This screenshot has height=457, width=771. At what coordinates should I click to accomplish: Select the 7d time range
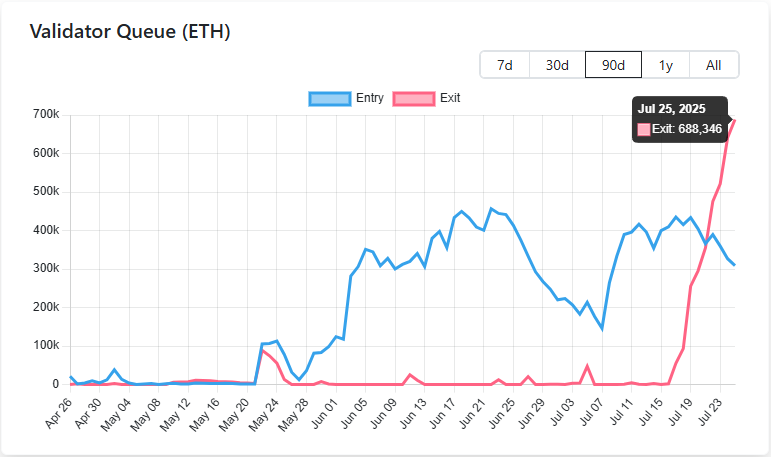505,65
